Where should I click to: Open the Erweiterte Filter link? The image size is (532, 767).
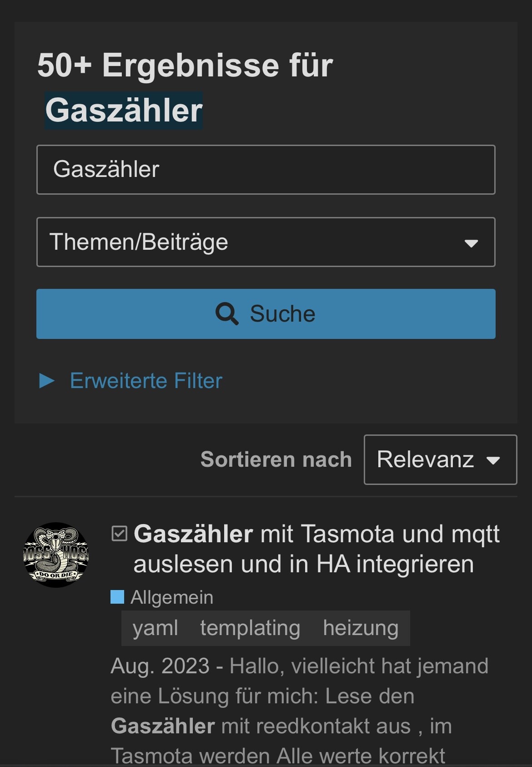(146, 380)
